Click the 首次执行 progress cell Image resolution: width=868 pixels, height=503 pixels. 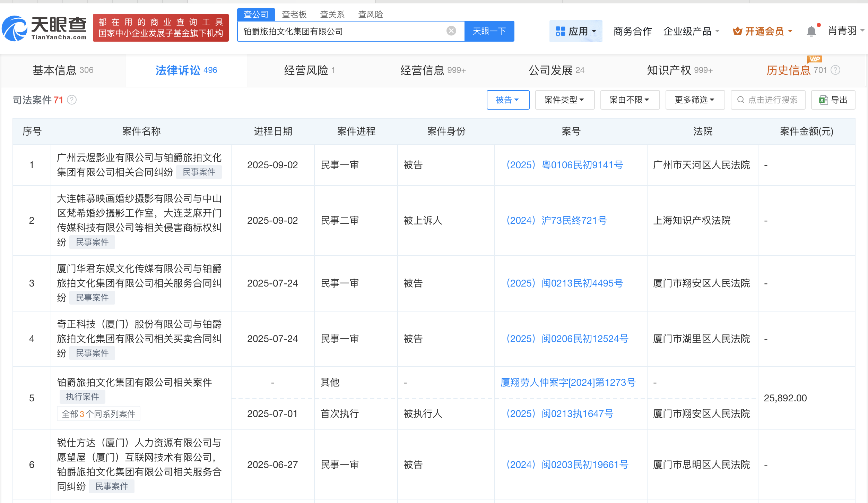pyautogui.click(x=340, y=414)
